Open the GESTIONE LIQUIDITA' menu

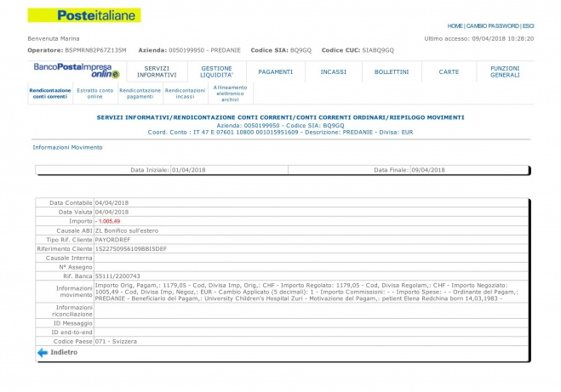coord(215,71)
